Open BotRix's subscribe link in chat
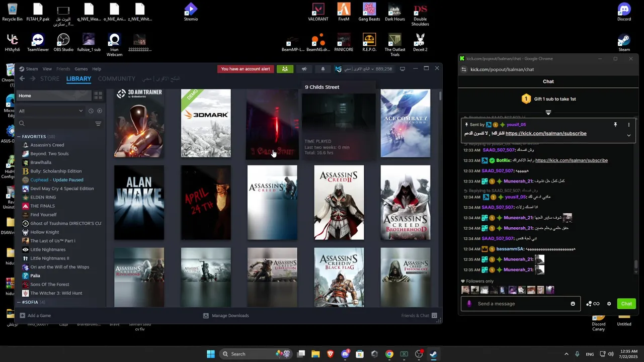Viewport: 644px width, 362px height. 572,160
